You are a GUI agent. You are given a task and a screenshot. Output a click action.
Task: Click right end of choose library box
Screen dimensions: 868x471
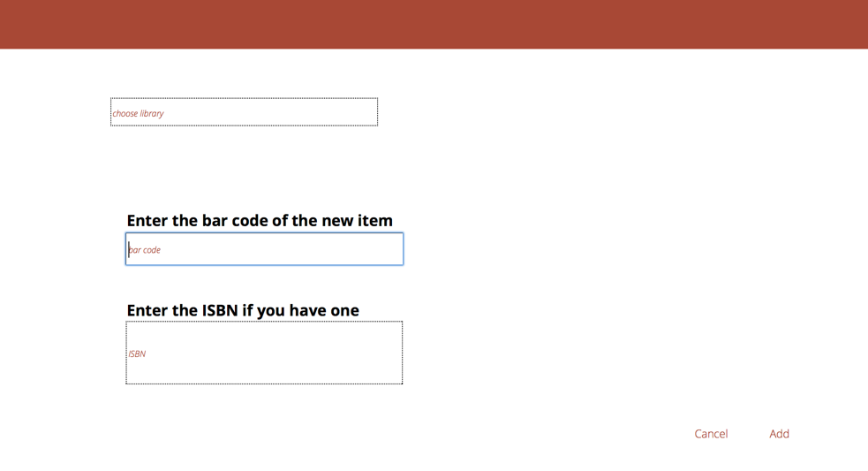[362, 112]
